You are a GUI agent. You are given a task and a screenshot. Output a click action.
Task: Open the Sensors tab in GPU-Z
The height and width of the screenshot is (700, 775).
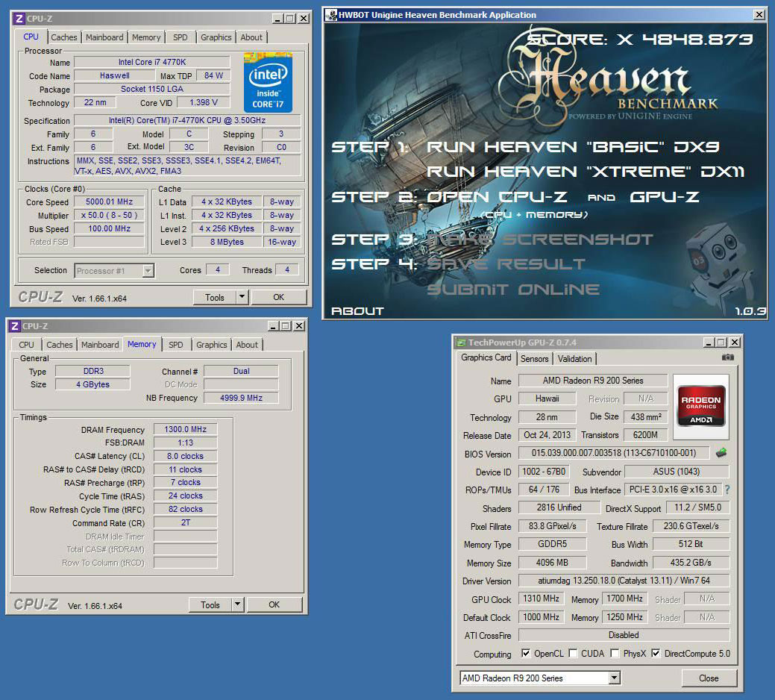point(534,358)
